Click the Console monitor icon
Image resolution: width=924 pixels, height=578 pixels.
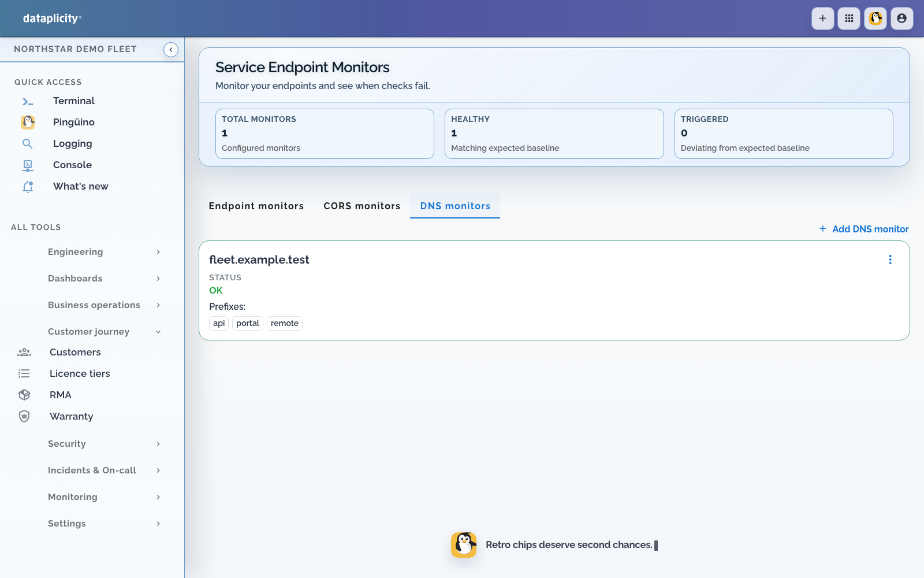(x=28, y=165)
